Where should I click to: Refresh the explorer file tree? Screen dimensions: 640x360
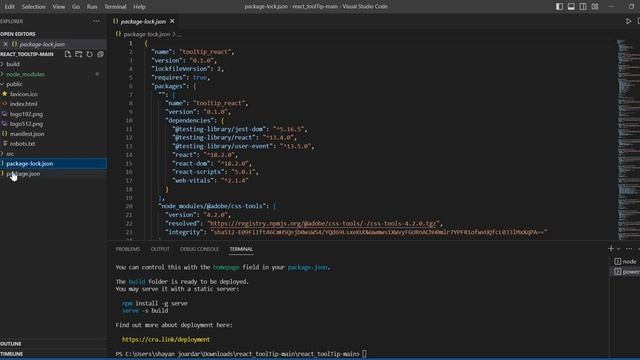(89, 54)
